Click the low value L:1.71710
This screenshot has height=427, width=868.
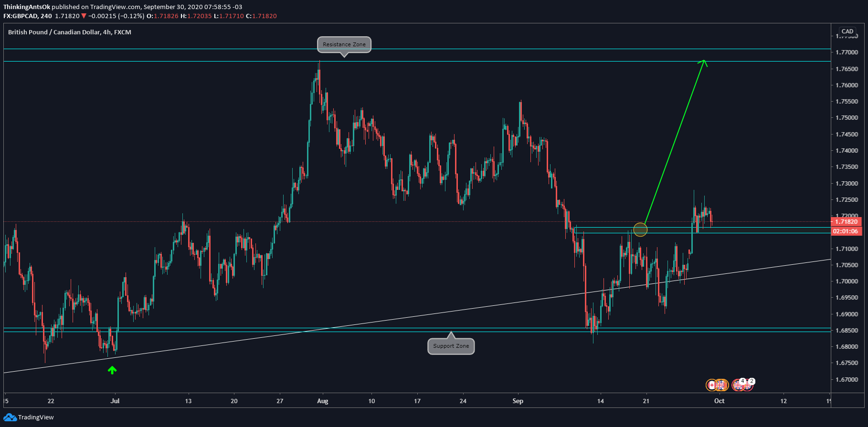tap(229, 16)
